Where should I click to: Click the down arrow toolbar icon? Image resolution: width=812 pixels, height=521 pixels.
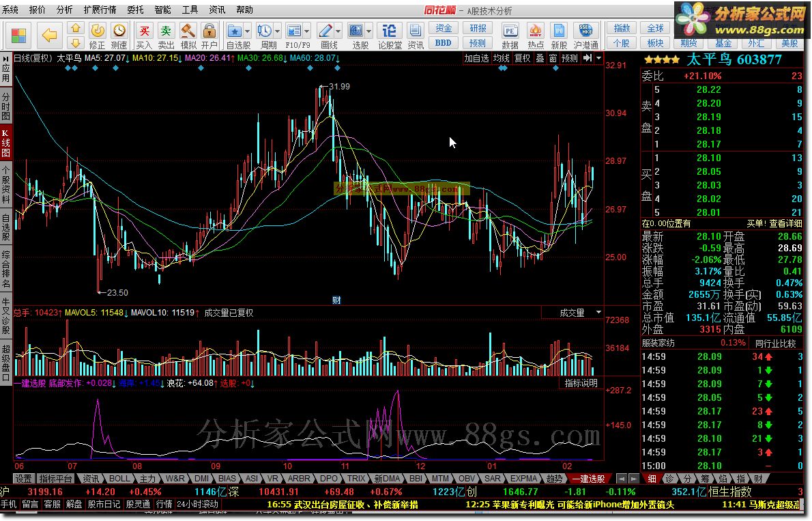point(76,43)
